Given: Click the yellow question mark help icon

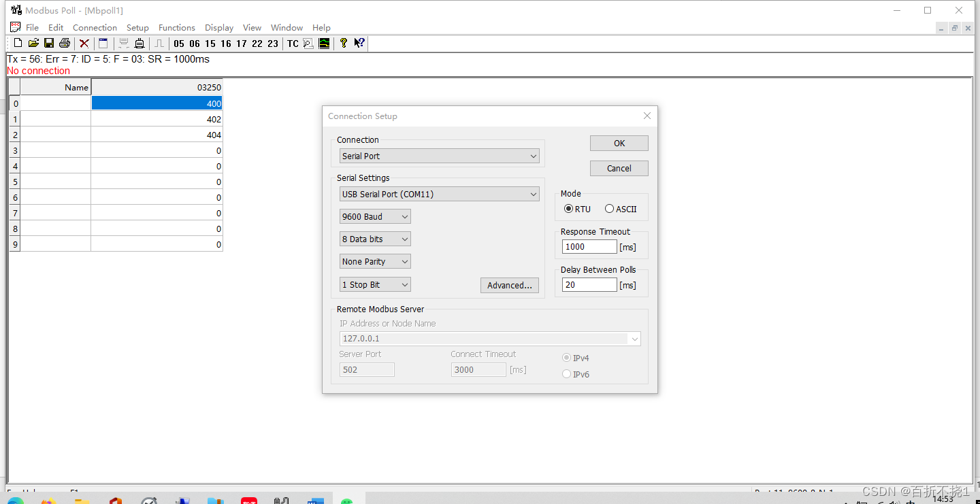Looking at the screenshot, I should (344, 43).
